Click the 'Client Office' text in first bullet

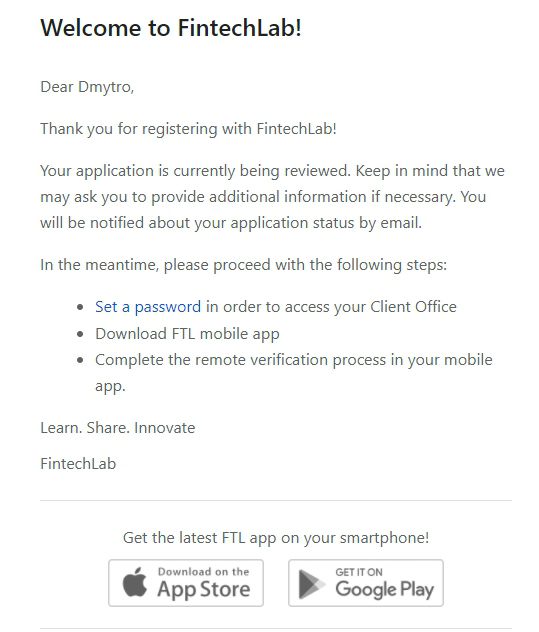[x=413, y=307]
